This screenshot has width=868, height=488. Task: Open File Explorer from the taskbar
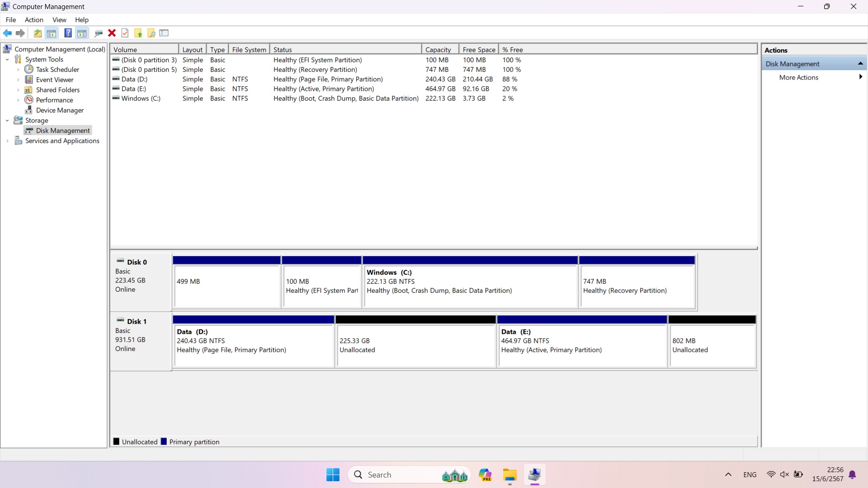[509, 475]
